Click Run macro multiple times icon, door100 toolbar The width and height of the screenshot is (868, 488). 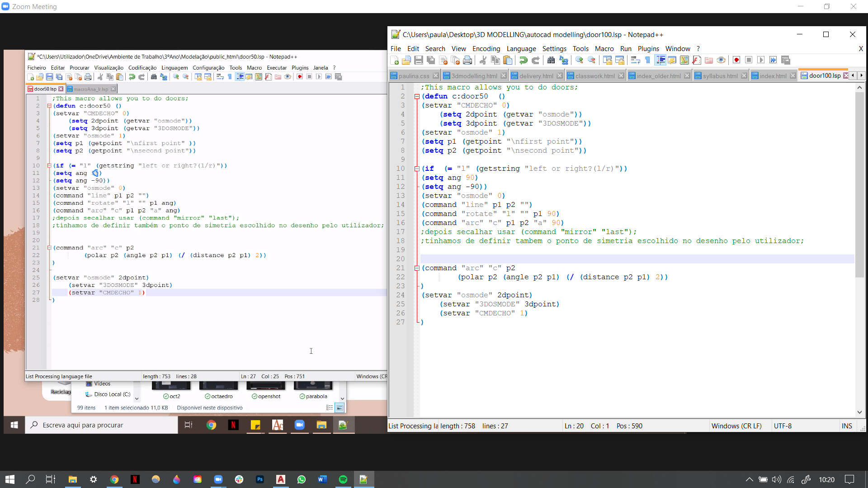pos(773,60)
